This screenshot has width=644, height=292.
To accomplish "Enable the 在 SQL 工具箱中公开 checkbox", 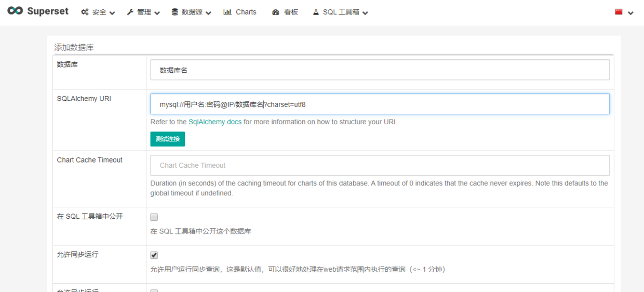I will click(154, 217).
